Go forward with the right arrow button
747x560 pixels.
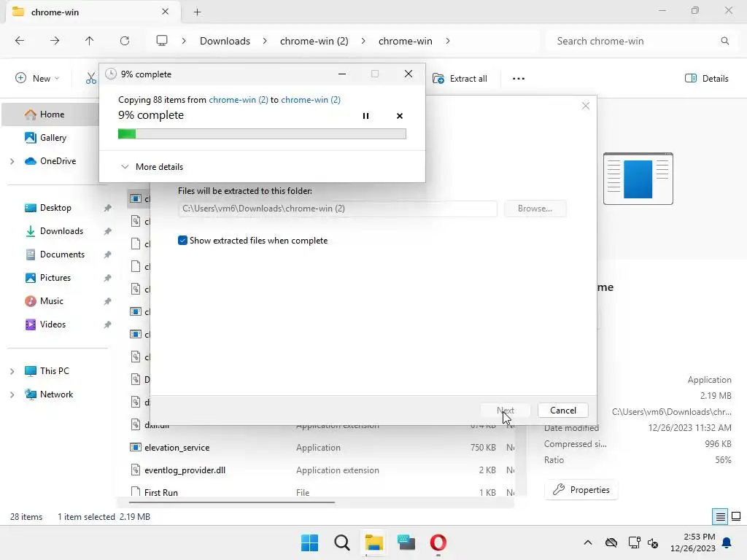[55, 41]
